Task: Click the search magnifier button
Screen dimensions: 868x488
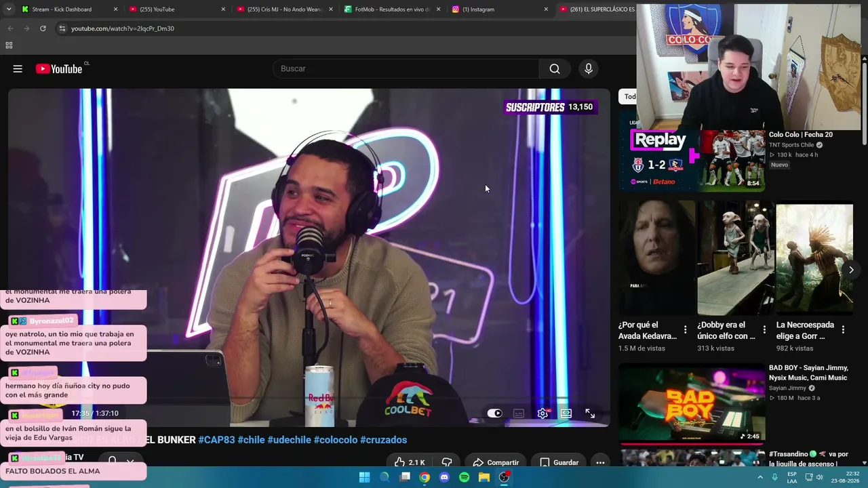Action: pos(555,68)
